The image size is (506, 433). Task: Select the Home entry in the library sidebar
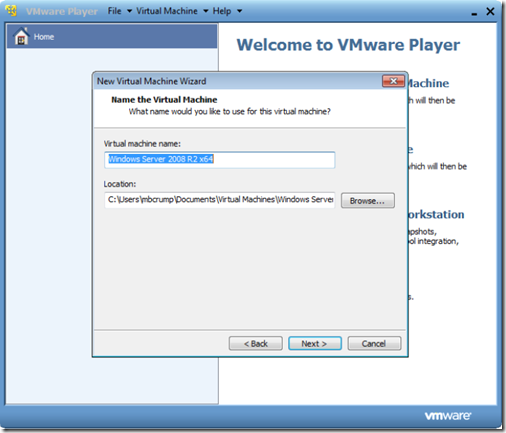point(112,36)
